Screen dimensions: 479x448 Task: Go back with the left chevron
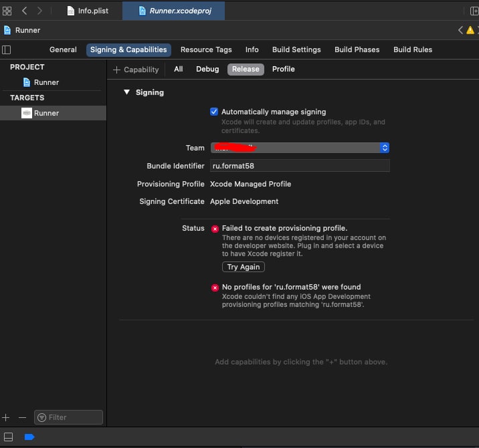click(x=25, y=11)
